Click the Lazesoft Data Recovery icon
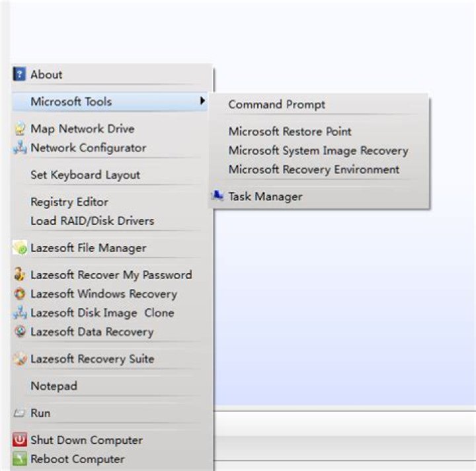The image size is (476, 471). pyautogui.click(x=20, y=331)
